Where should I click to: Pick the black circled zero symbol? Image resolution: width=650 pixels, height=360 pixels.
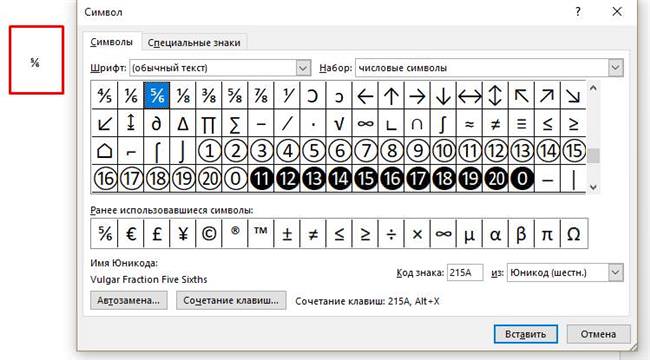click(x=521, y=178)
